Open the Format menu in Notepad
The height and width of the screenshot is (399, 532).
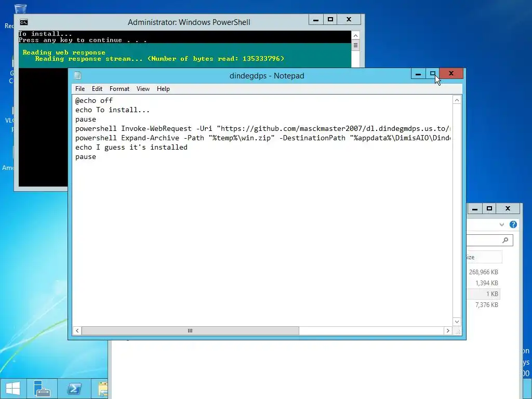point(119,89)
